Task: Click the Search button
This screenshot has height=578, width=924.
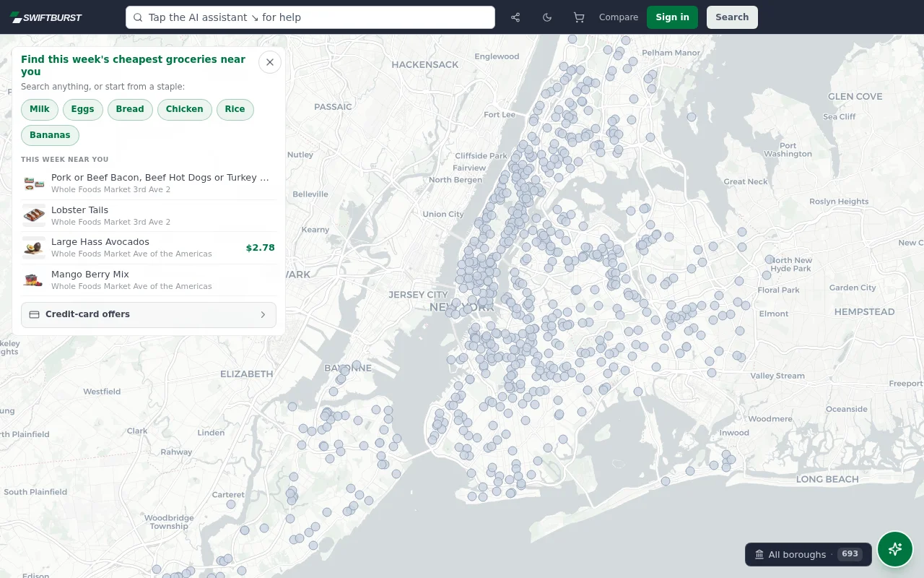Action: click(732, 17)
